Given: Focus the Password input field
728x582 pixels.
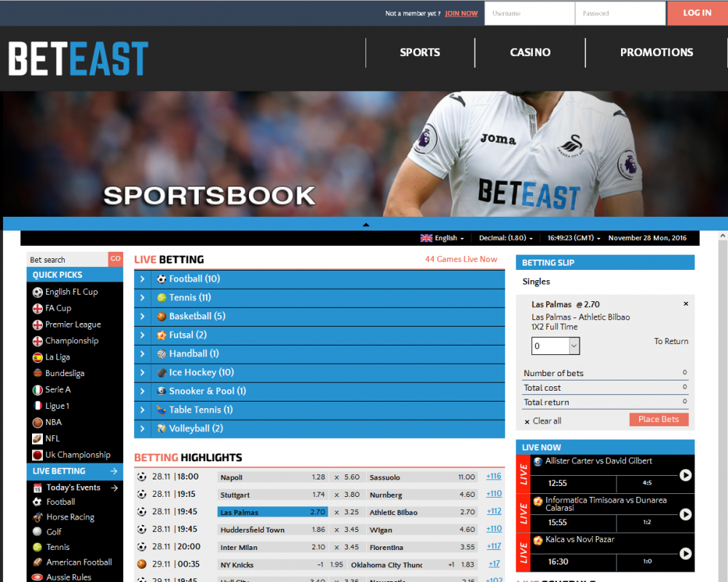Looking at the screenshot, I should click(620, 14).
